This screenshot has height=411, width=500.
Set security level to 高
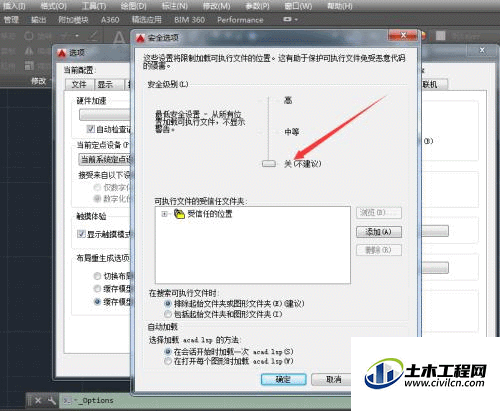click(288, 100)
